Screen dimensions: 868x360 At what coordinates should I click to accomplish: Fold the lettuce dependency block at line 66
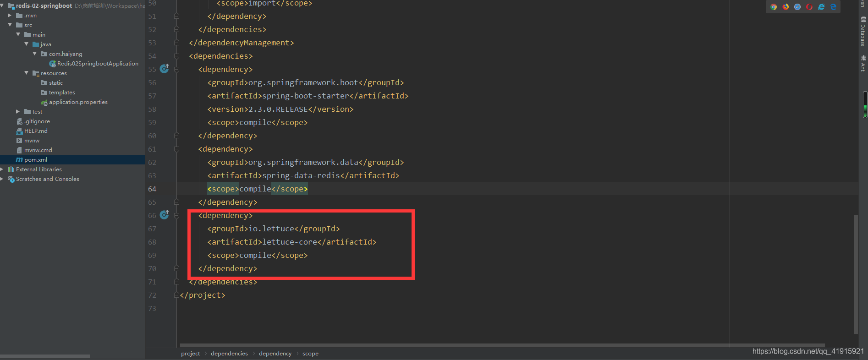point(176,215)
